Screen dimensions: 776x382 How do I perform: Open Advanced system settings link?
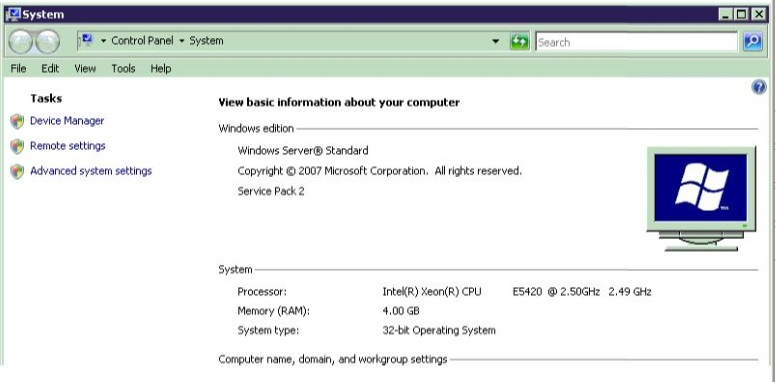click(x=91, y=171)
